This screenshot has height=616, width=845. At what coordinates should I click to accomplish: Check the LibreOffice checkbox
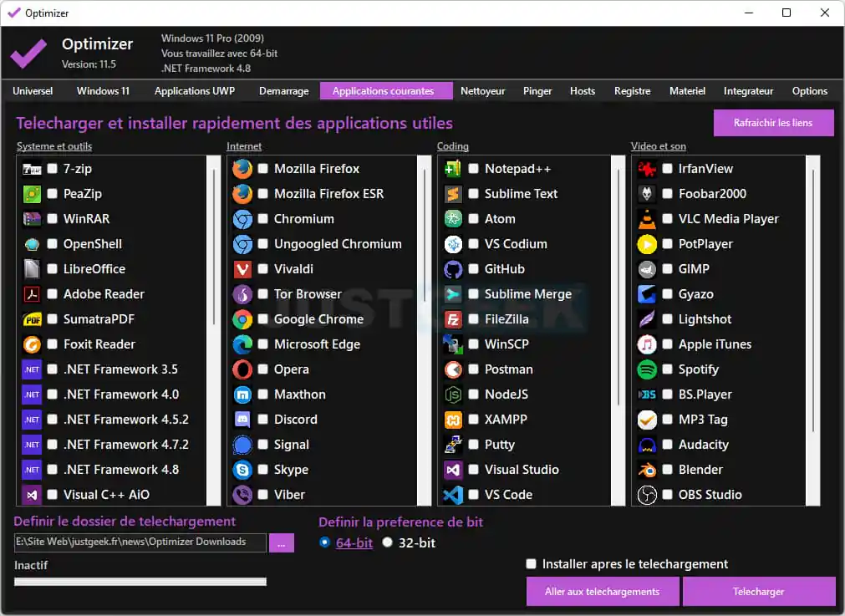tap(53, 269)
